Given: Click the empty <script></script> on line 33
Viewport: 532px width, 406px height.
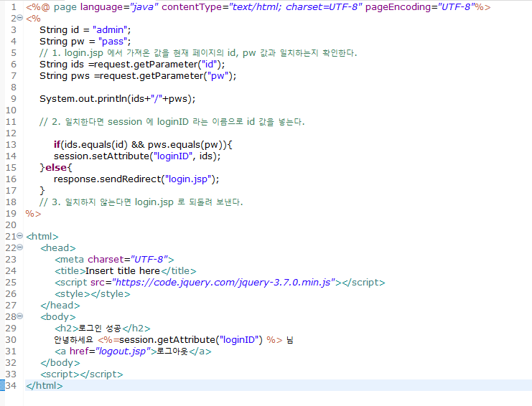Looking at the screenshot, I should (81, 374).
